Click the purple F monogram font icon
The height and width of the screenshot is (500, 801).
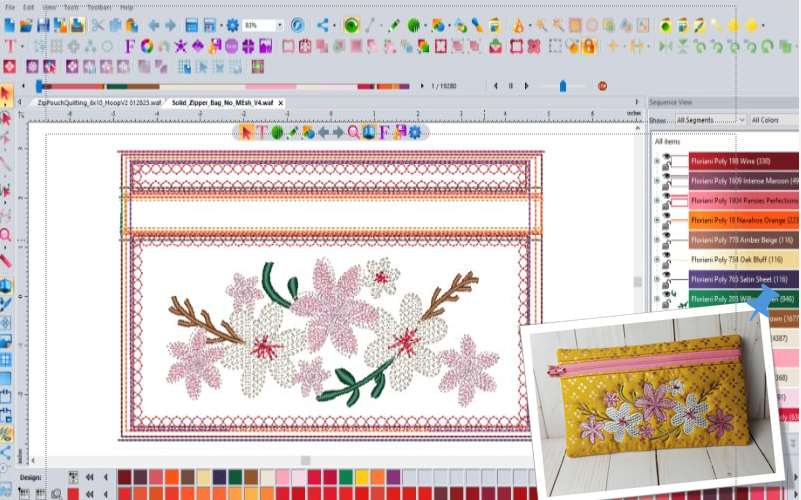[x=130, y=46]
